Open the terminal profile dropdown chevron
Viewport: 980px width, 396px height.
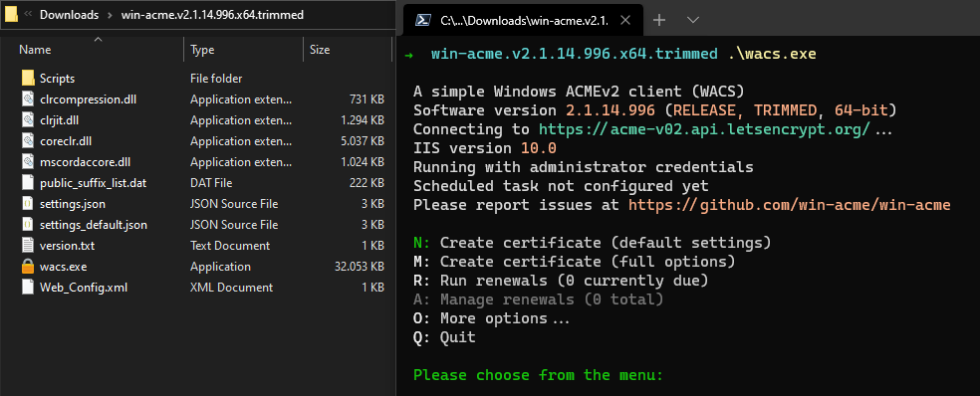[692, 20]
